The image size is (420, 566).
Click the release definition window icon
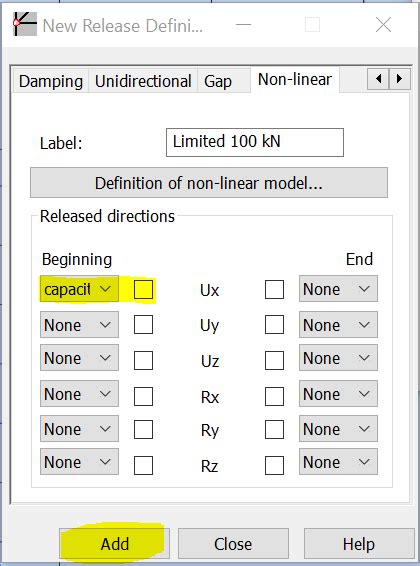(x=25, y=24)
